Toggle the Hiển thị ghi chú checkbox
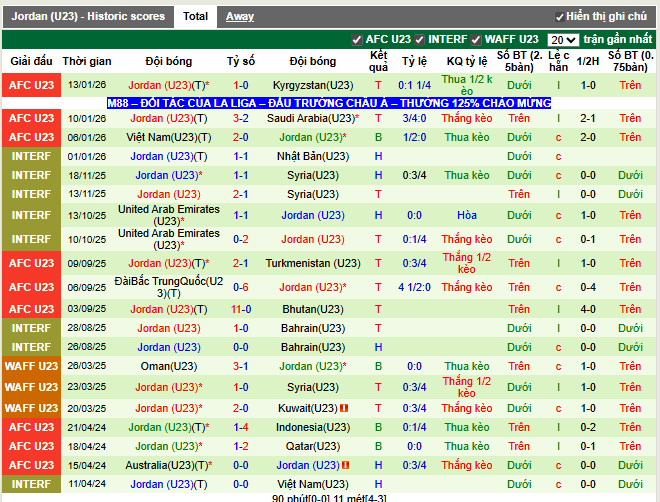 (559, 17)
